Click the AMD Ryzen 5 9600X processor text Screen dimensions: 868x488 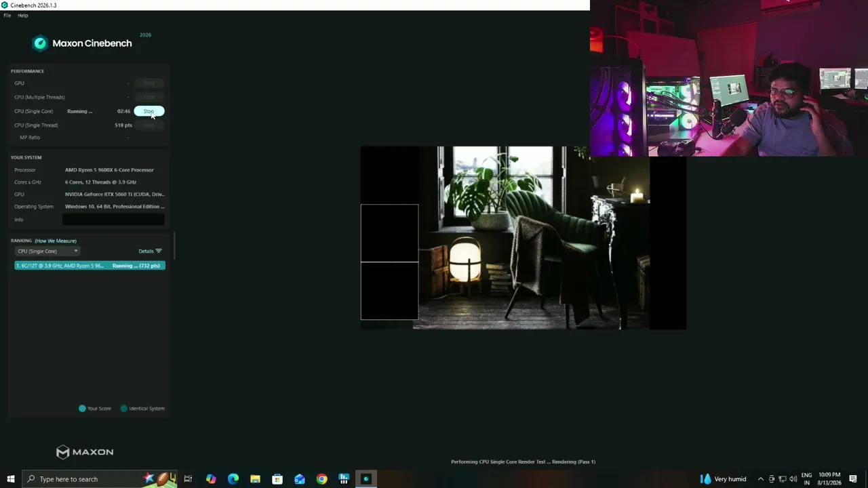[109, 170]
